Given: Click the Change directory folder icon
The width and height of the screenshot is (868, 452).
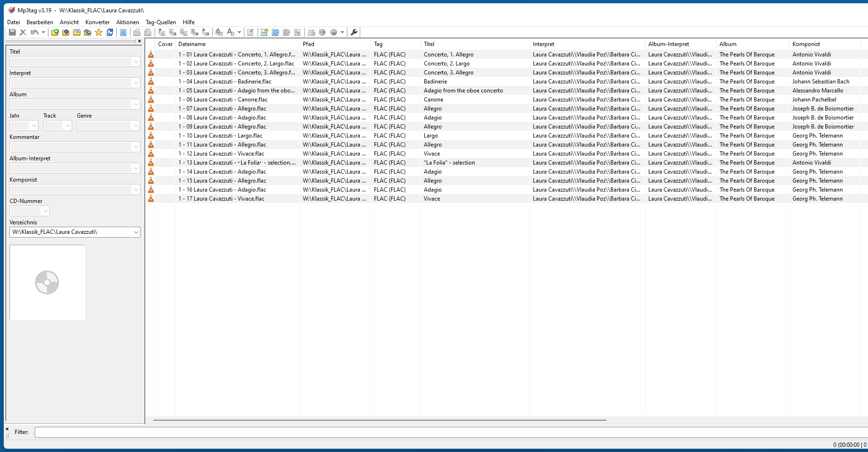Looking at the screenshot, I should 55,32.
